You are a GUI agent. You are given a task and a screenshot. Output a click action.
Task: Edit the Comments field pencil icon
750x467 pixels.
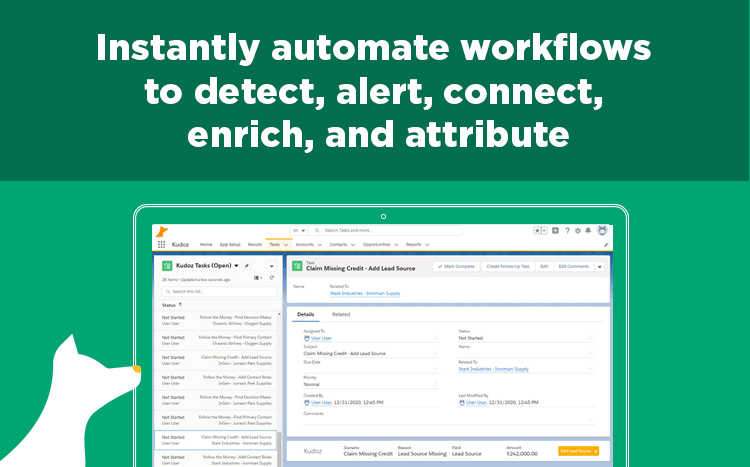pyautogui.click(x=590, y=420)
